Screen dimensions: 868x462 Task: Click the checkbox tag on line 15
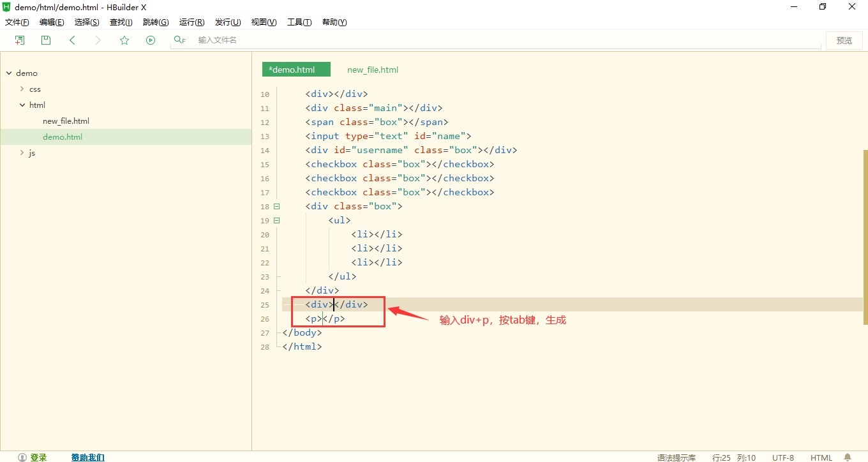pos(400,164)
